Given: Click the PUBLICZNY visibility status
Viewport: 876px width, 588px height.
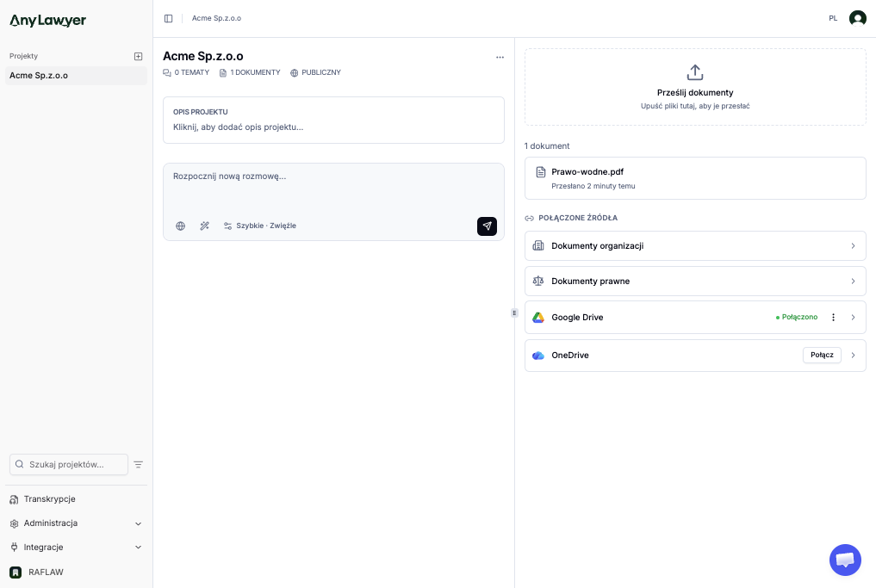Looking at the screenshot, I should [x=315, y=73].
